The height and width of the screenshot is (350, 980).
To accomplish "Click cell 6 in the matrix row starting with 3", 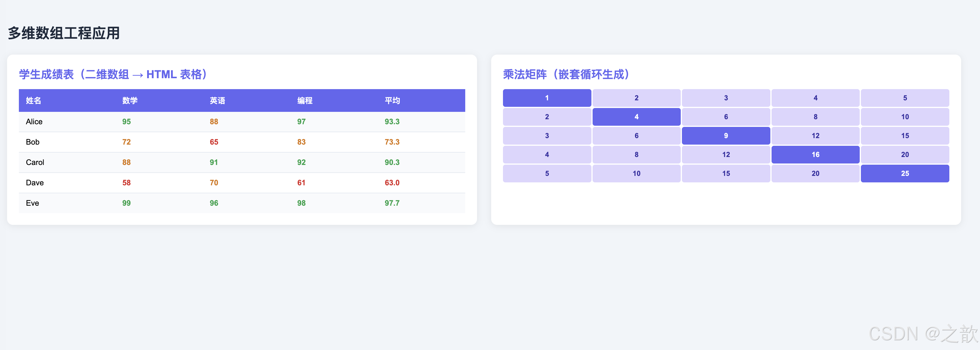I will pos(637,135).
